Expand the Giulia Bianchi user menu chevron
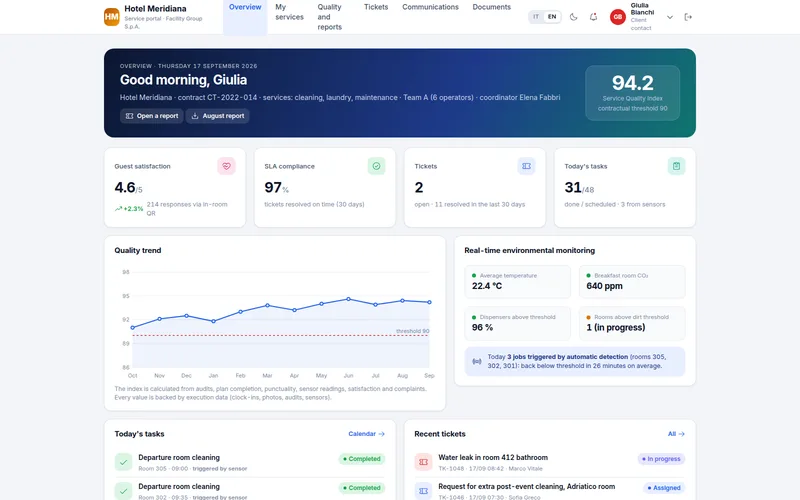Screen dimensions: 800x500 coord(670,17)
